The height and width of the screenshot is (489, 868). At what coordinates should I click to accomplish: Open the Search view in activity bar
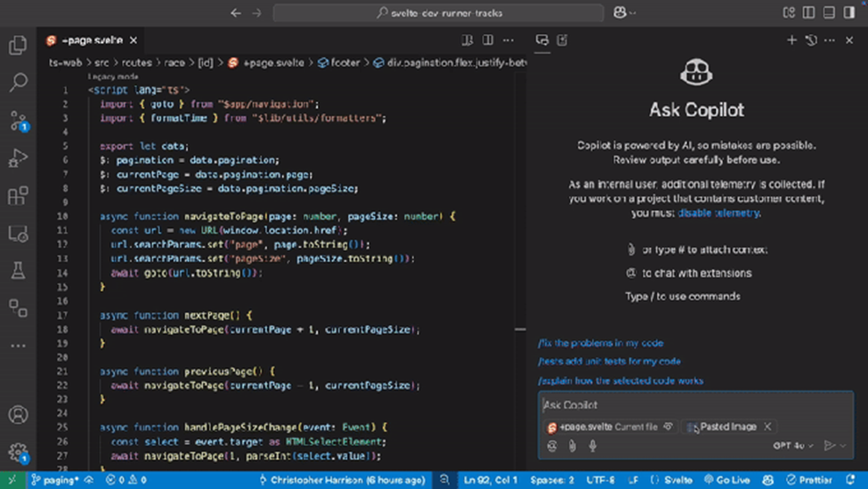click(18, 83)
